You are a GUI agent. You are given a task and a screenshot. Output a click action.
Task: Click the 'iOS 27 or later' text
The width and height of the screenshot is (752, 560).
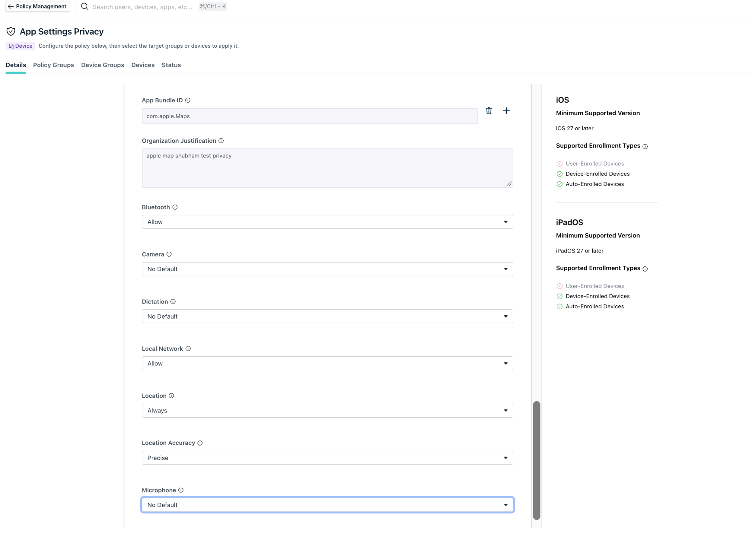[575, 128]
